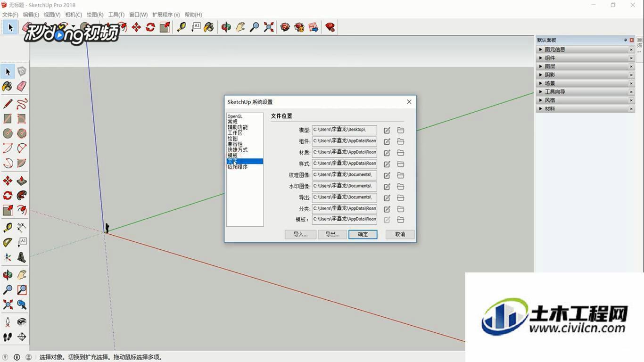Open Extension Manager ruby icon

(330, 27)
